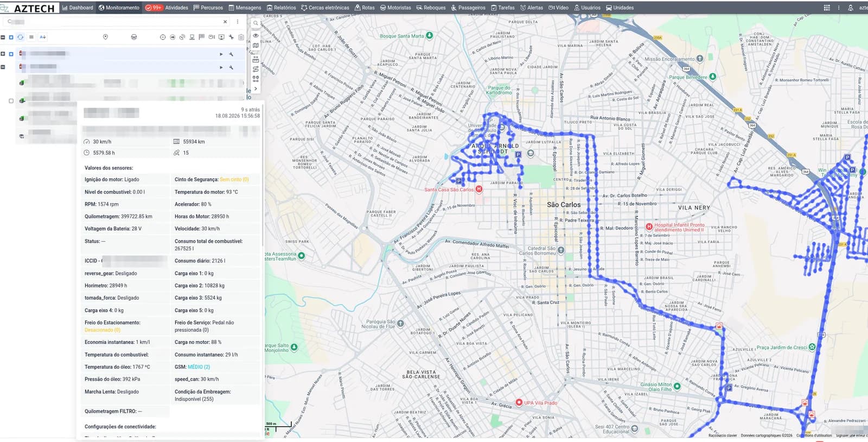Viewport: 868px width, 442px height.
Task: Click the GSM 'MÉDIO (2)' value
Action: click(x=199, y=367)
